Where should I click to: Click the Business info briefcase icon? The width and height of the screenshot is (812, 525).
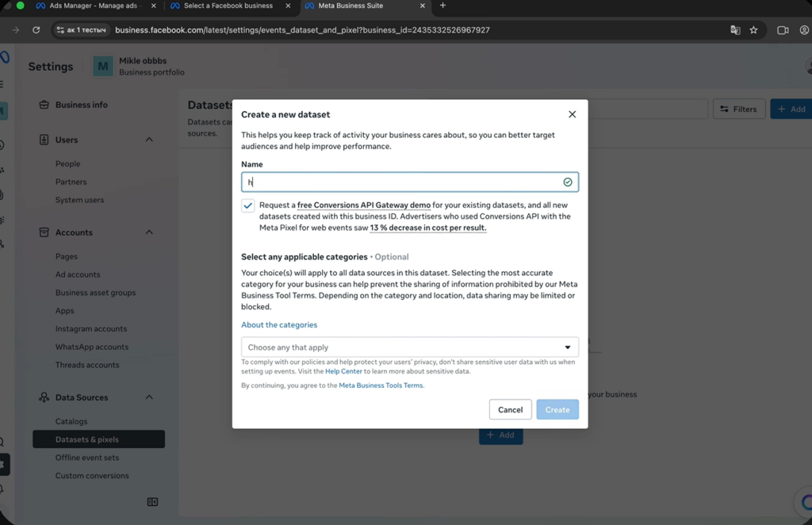tap(44, 105)
